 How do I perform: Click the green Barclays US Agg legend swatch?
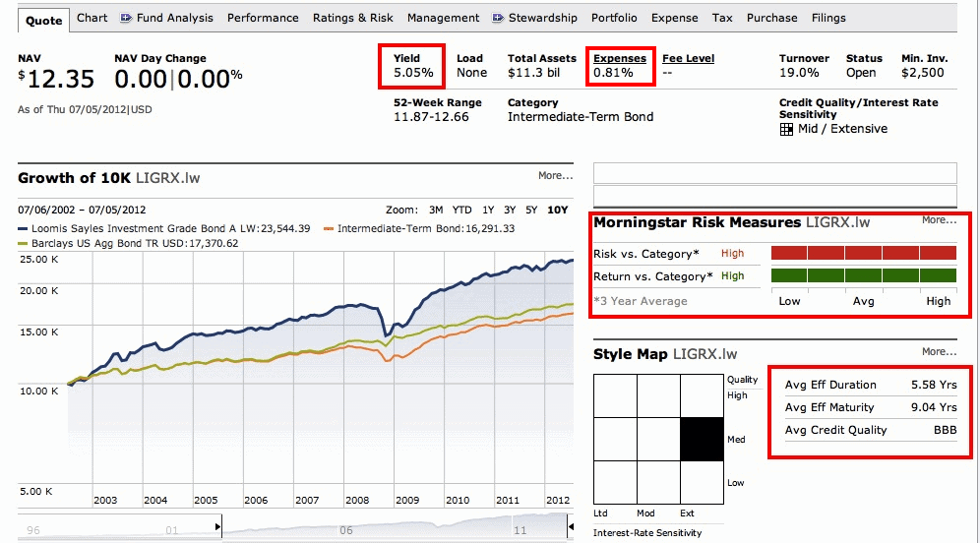(x=23, y=244)
